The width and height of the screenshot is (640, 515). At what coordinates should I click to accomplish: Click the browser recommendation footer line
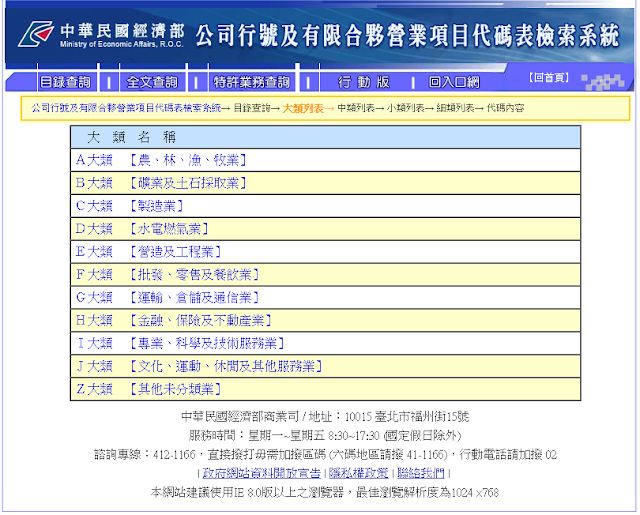click(325, 492)
